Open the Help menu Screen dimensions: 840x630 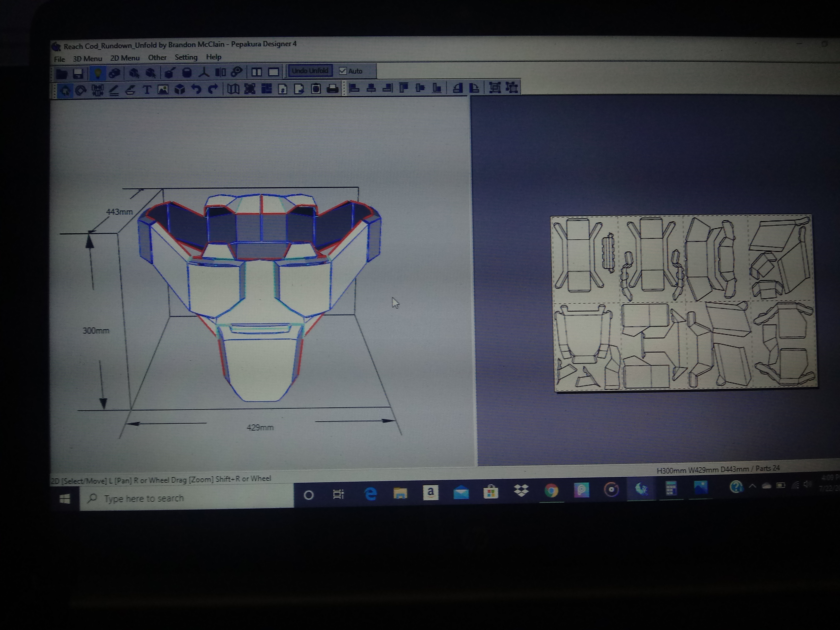coord(214,57)
